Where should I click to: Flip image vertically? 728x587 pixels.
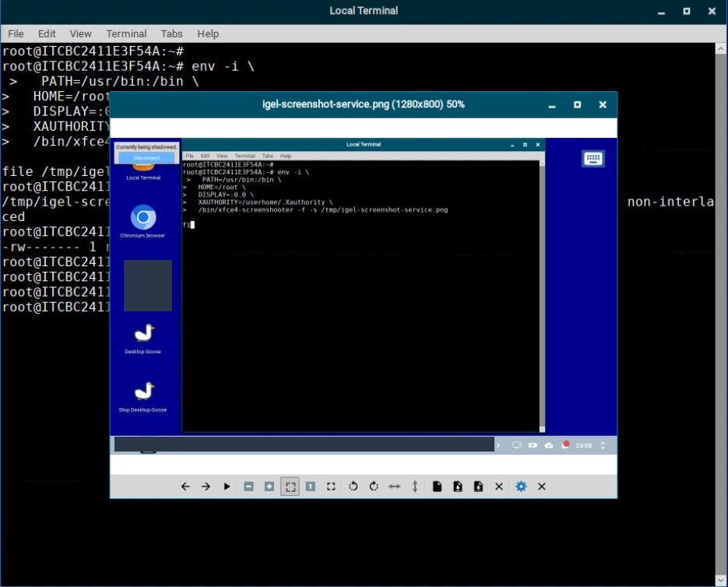[x=415, y=487]
